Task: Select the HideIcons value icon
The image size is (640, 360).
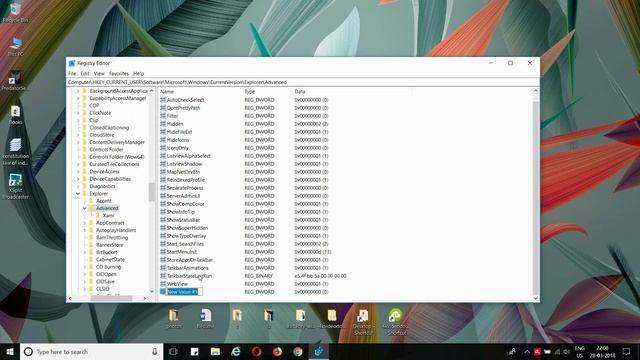Action: click(163, 140)
